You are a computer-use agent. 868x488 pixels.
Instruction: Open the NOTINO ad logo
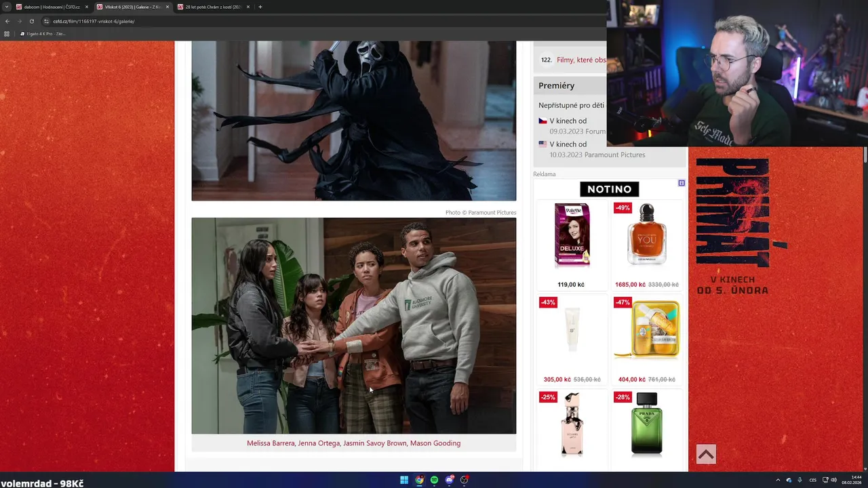(609, 189)
